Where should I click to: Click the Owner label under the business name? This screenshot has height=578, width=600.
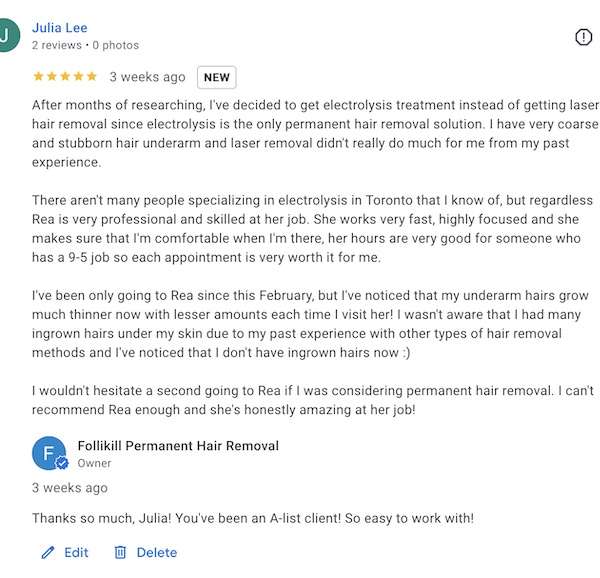click(x=94, y=463)
